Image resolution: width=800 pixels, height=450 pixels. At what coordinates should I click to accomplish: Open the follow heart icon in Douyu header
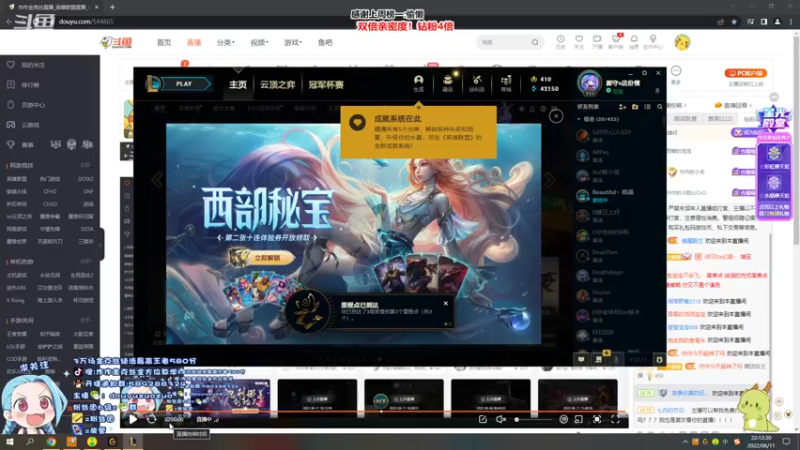point(579,42)
